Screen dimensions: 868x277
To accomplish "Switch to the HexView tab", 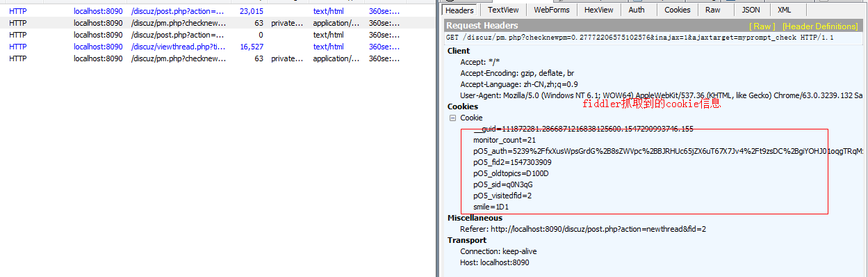I will pyautogui.click(x=599, y=10).
